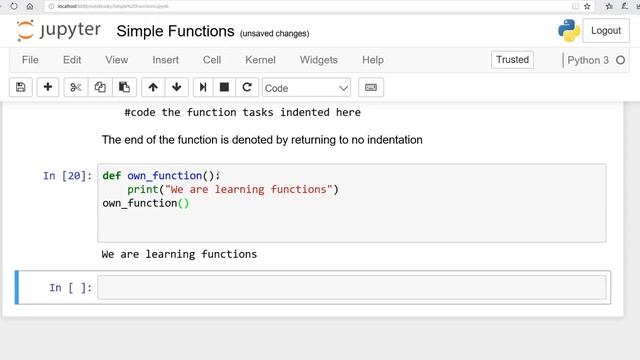The width and height of the screenshot is (640, 360).
Task: Click the kernel idle indicator circle
Action: coord(620,60)
